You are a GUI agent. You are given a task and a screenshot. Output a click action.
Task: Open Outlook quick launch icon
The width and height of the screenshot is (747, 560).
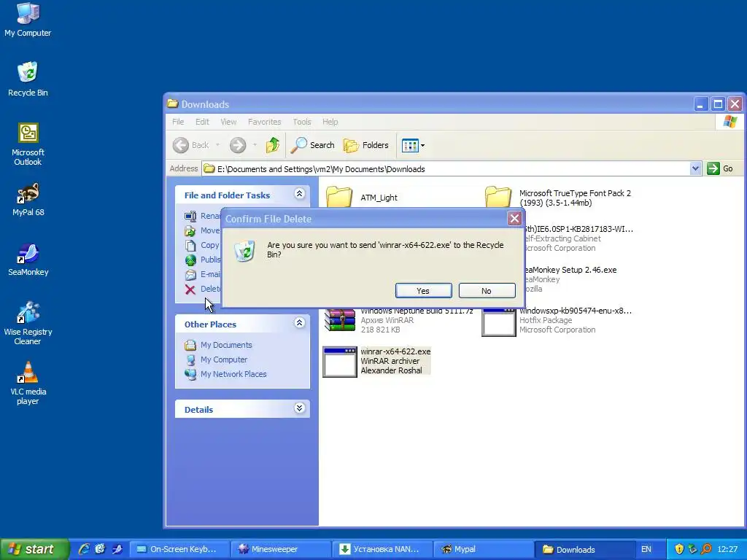tap(100, 549)
